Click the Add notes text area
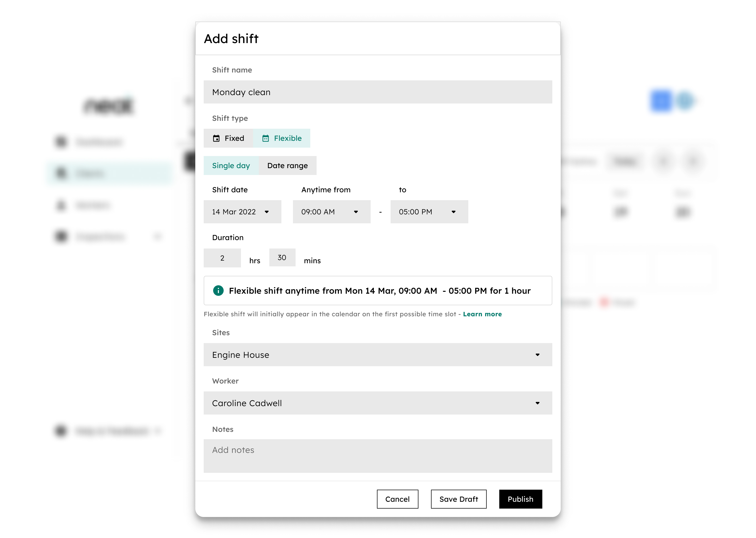This screenshot has width=756, height=538. pos(378,456)
